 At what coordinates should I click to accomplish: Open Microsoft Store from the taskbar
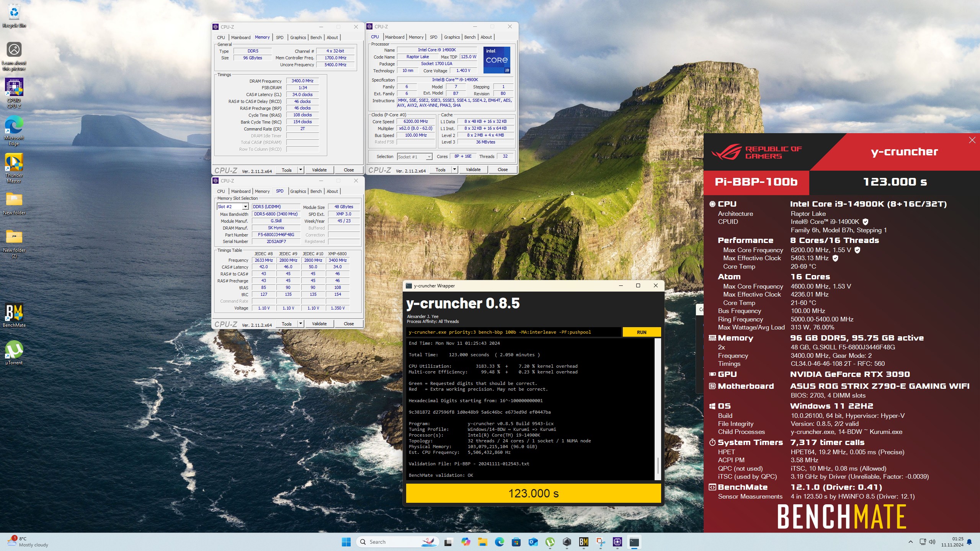516,542
